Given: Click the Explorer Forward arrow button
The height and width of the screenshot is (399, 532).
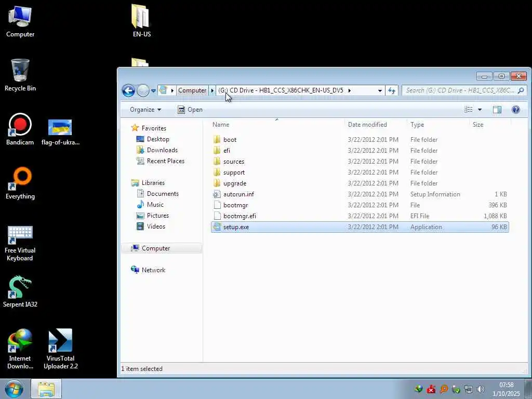Looking at the screenshot, I should click(143, 90).
